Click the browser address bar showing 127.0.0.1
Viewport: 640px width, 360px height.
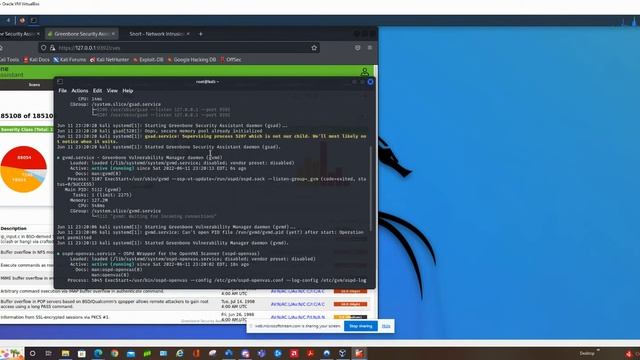pyautogui.click(x=180, y=48)
